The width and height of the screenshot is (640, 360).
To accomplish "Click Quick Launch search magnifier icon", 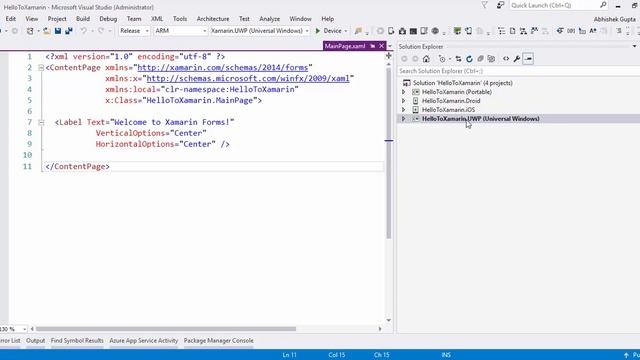I will click(x=603, y=5).
